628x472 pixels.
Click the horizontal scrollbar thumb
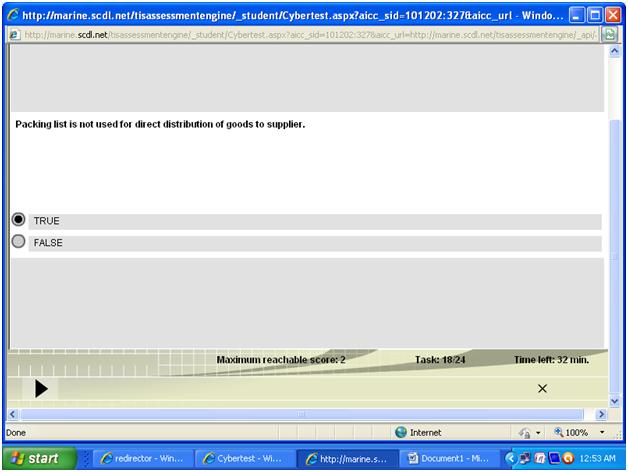302,414
